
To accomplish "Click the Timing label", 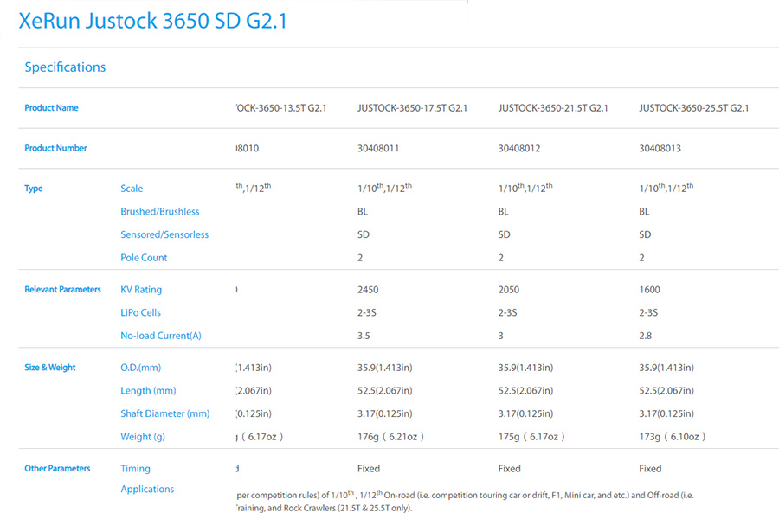I will 135,468.
